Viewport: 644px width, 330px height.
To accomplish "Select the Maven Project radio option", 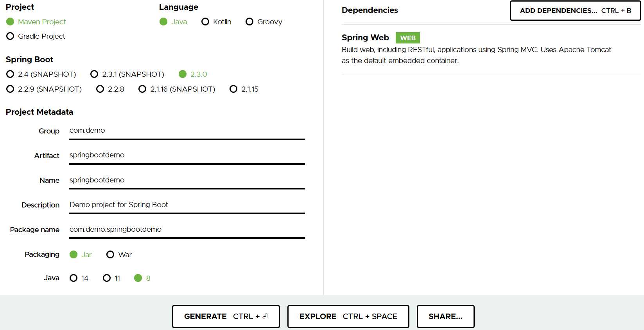I will coord(36,22).
